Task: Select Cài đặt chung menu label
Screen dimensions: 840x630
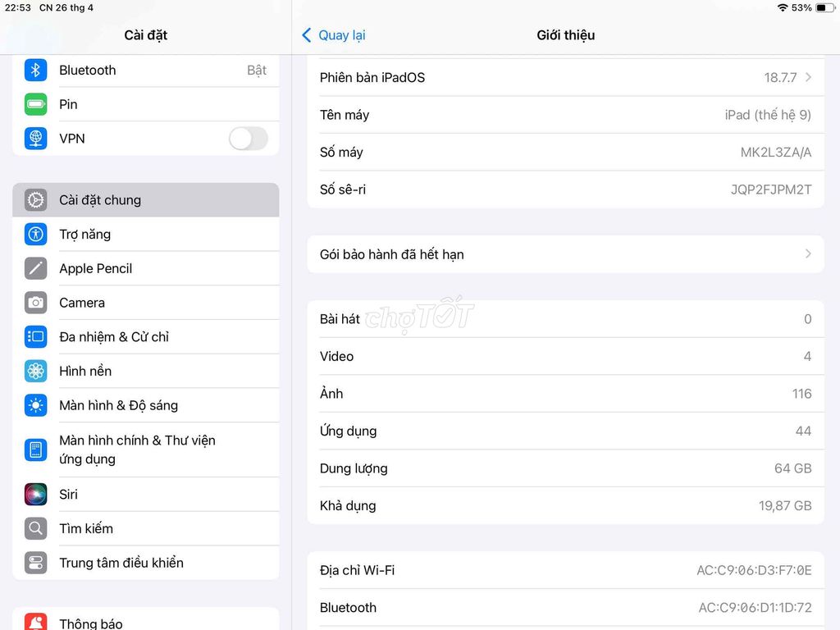Action: point(100,200)
